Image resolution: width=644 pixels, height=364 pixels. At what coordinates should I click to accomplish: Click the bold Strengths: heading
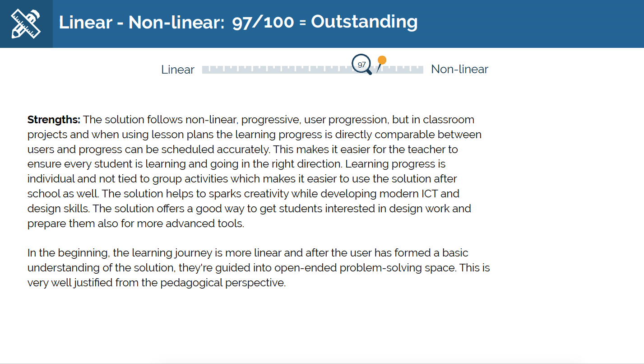pos(54,120)
